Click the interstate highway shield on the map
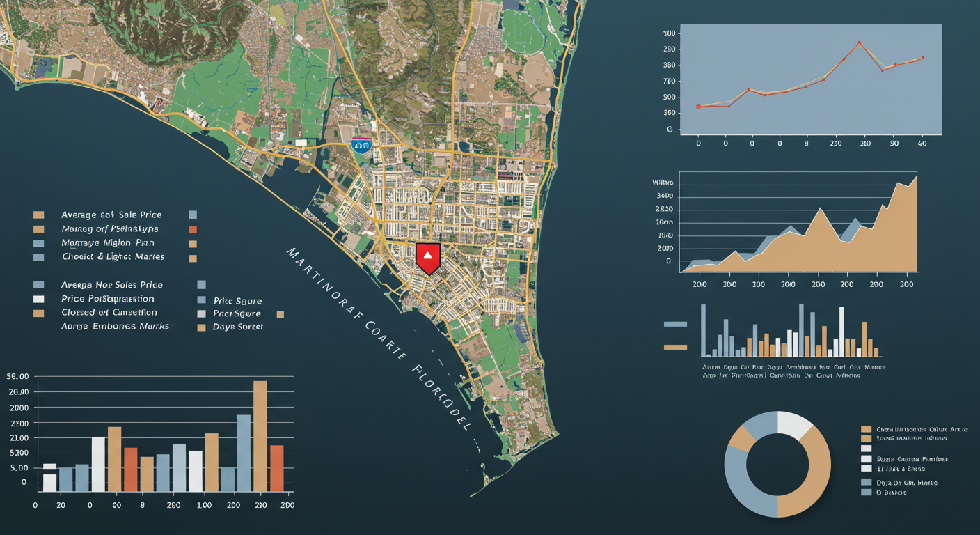The width and height of the screenshot is (980, 535). click(361, 146)
